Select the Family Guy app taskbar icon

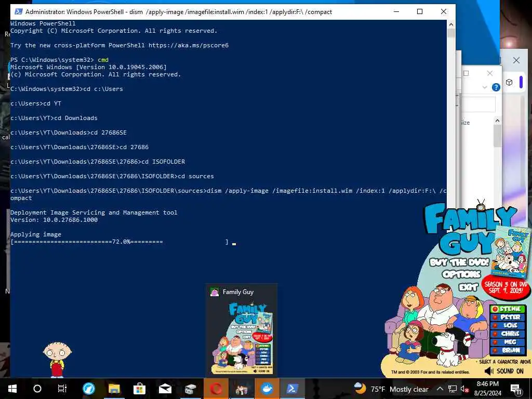[242, 389]
